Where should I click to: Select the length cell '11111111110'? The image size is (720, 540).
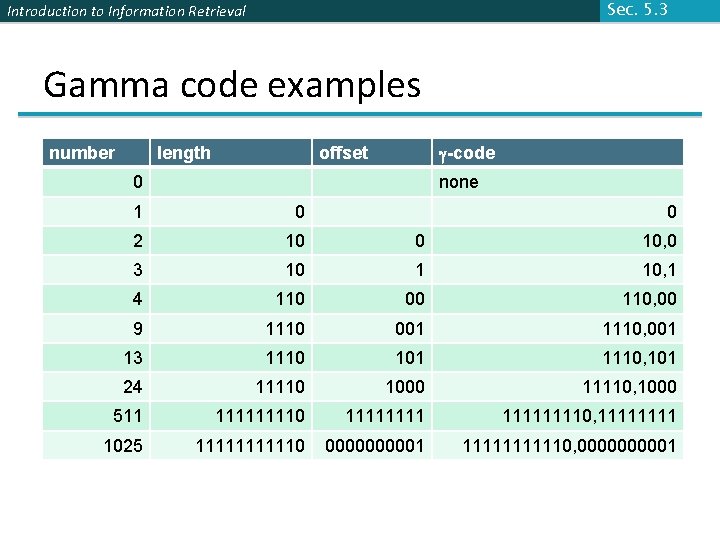click(231, 445)
